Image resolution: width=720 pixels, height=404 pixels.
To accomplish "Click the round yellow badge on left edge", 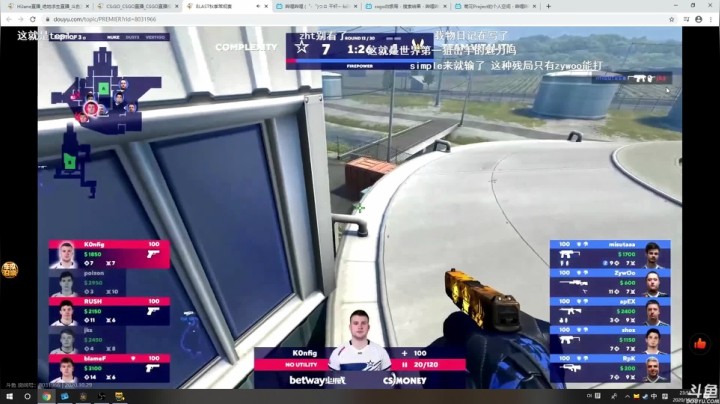I will tap(10, 269).
